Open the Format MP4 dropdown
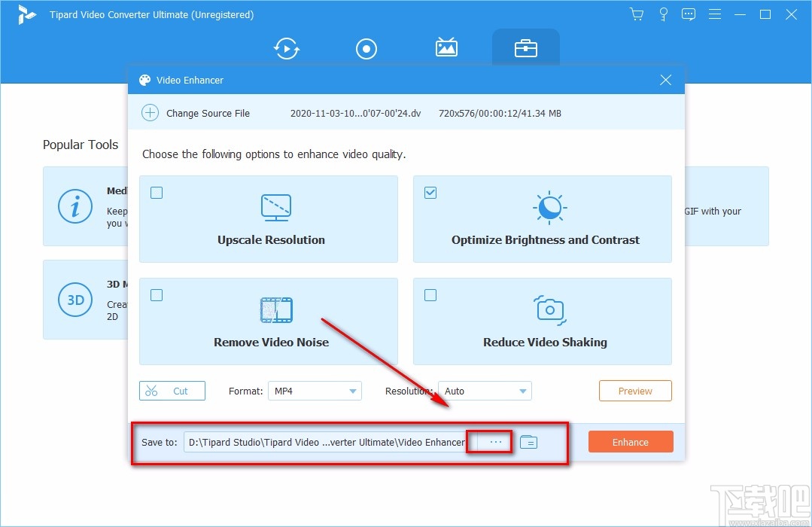This screenshot has width=812, height=527. point(315,391)
